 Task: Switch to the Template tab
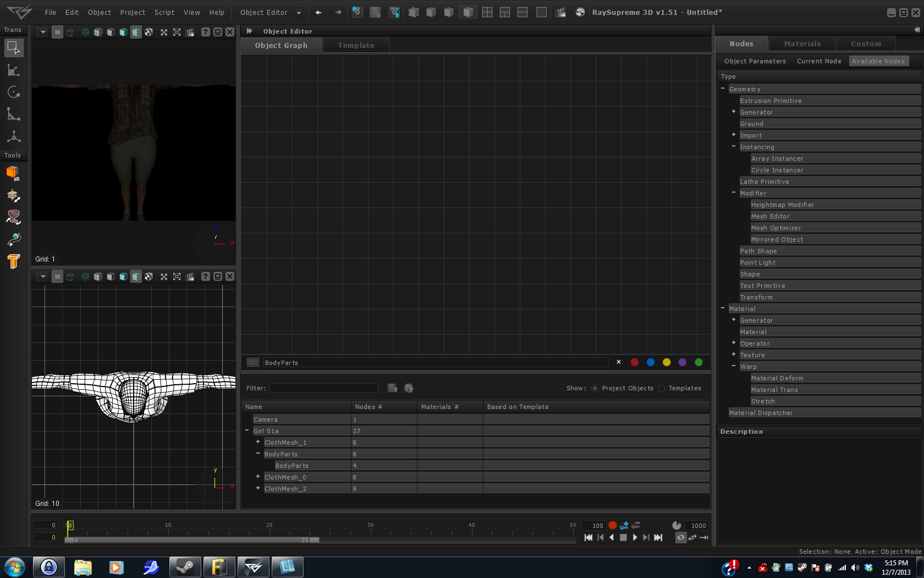[356, 45]
